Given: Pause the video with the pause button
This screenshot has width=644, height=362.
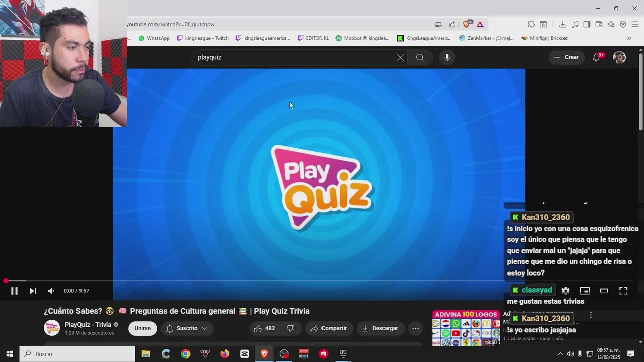Looking at the screenshot, I should [x=14, y=291].
